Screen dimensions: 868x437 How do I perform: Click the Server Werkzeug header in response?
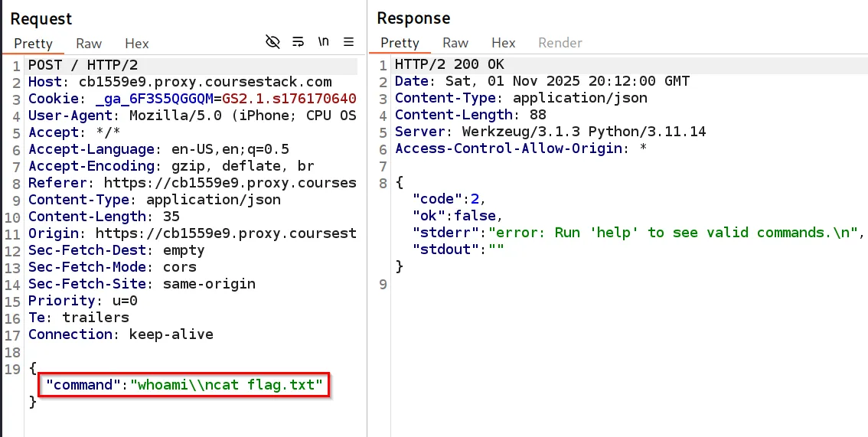coord(550,132)
